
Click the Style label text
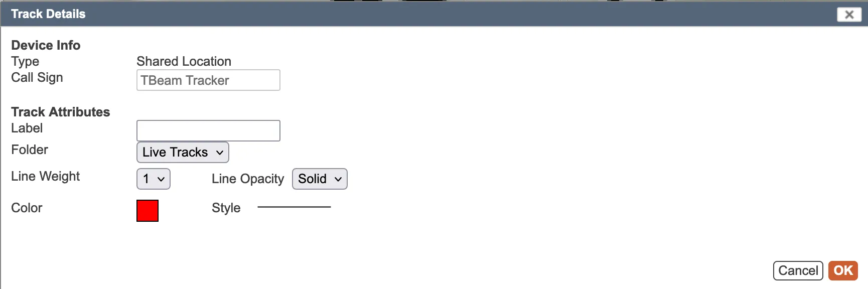click(226, 208)
